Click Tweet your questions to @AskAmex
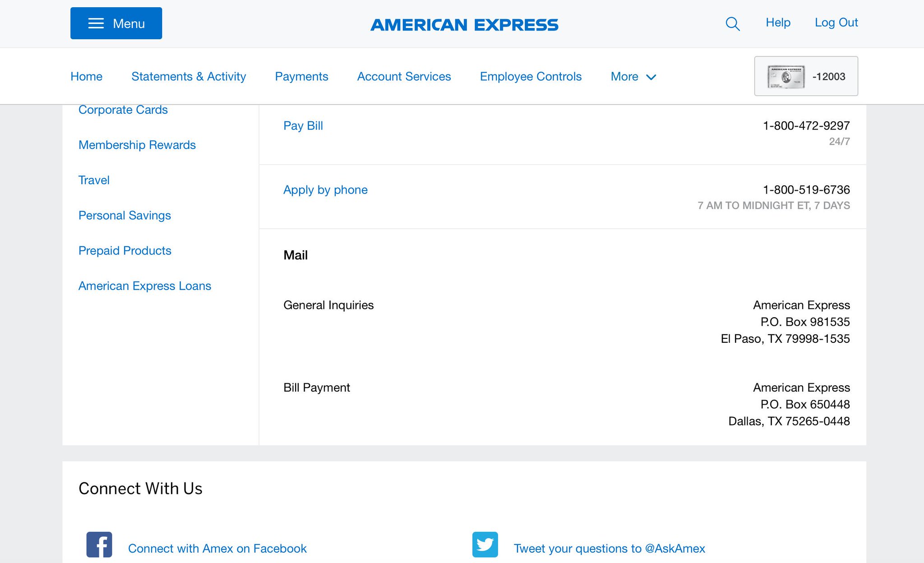 609,548
